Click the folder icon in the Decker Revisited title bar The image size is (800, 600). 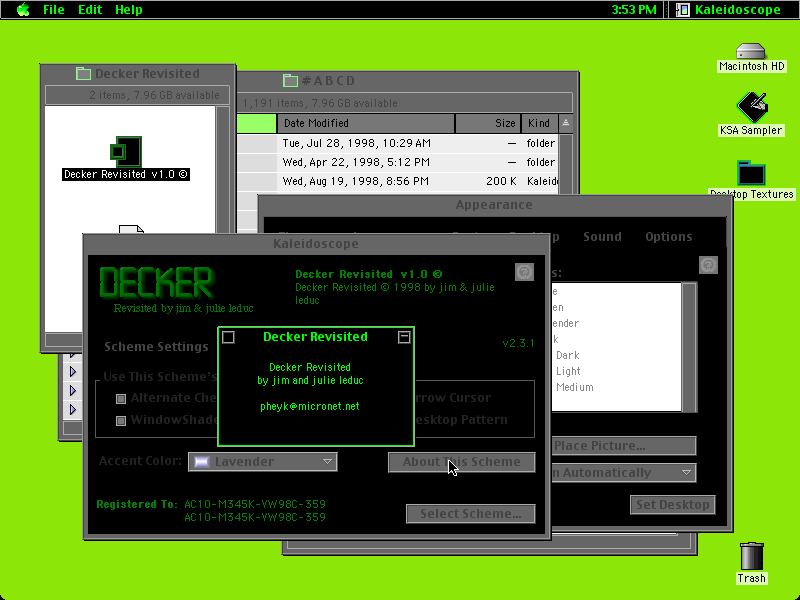click(83, 73)
